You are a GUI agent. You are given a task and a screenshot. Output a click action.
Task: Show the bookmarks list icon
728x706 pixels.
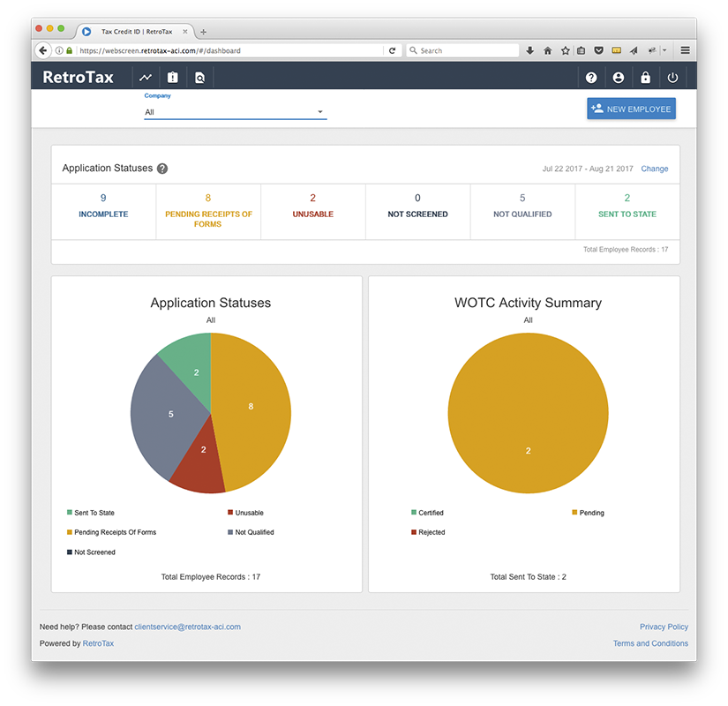click(x=582, y=50)
